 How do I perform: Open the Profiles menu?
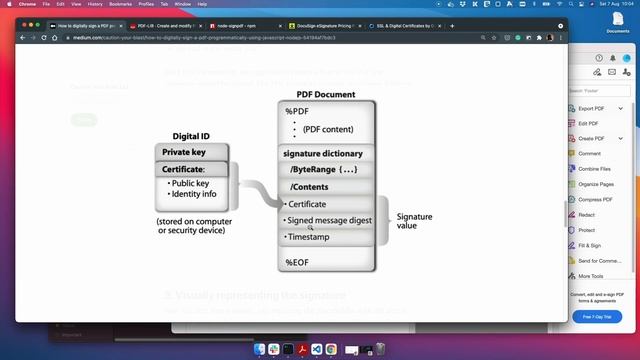point(146,4)
